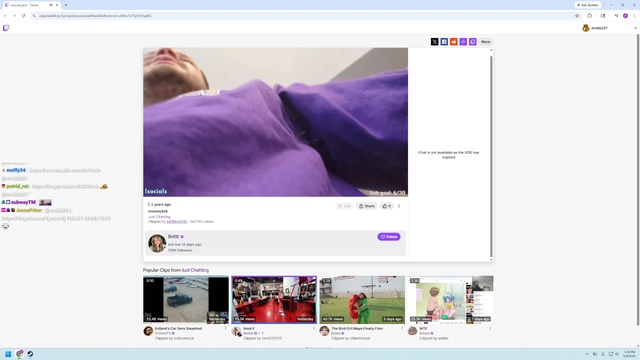Open options for second popular clip
This screenshot has width=640, height=360.
click(314, 328)
